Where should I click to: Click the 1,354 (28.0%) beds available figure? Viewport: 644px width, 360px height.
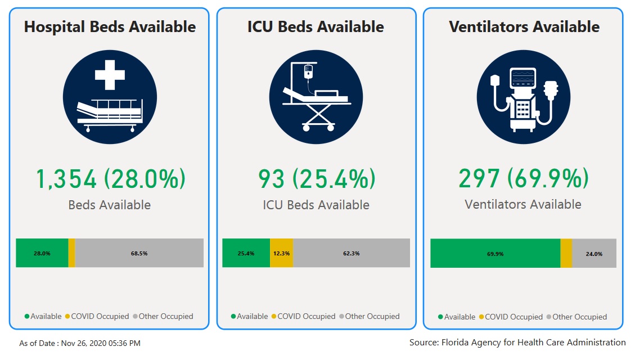click(x=110, y=179)
